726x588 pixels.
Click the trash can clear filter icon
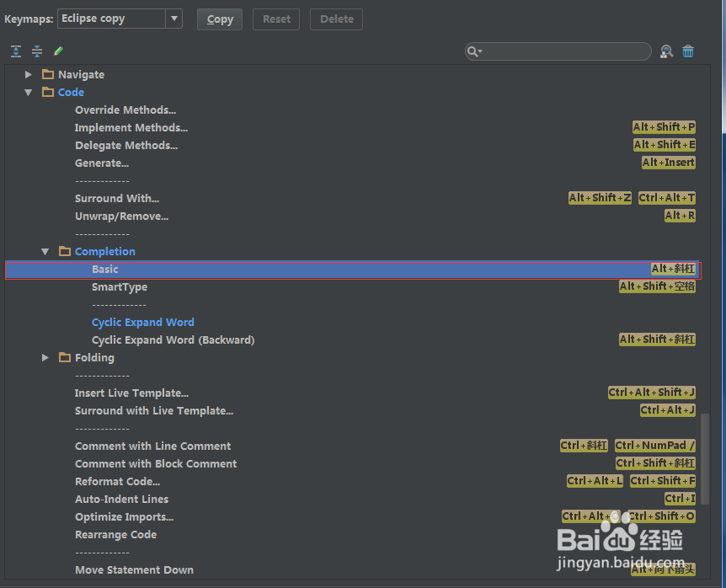pos(688,51)
